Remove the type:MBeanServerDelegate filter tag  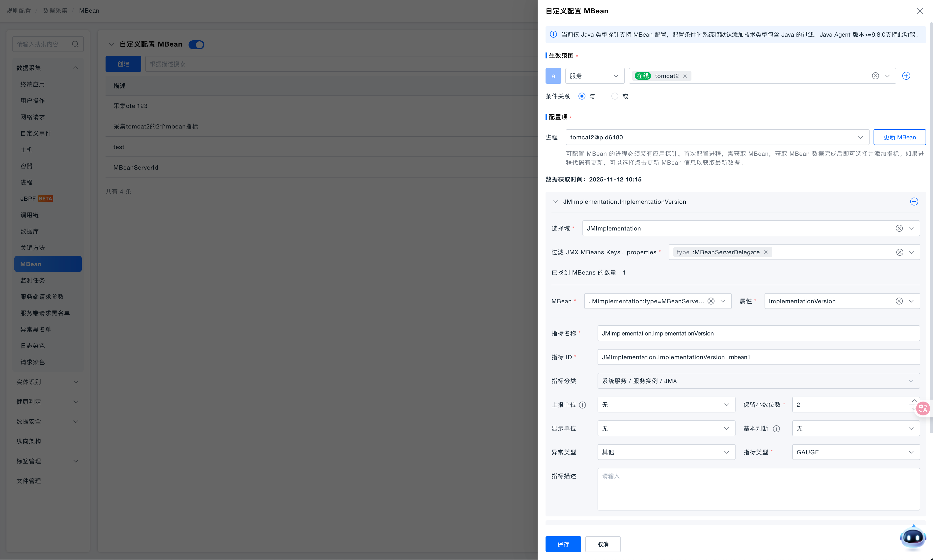tap(766, 252)
